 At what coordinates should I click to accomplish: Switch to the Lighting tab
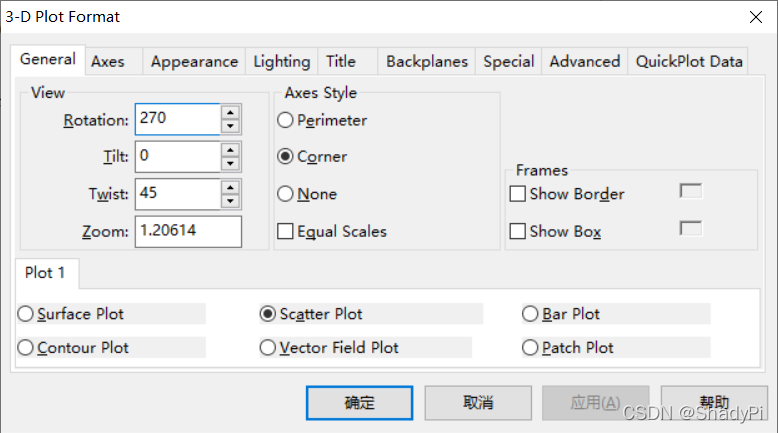pyautogui.click(x=281, y=62)
